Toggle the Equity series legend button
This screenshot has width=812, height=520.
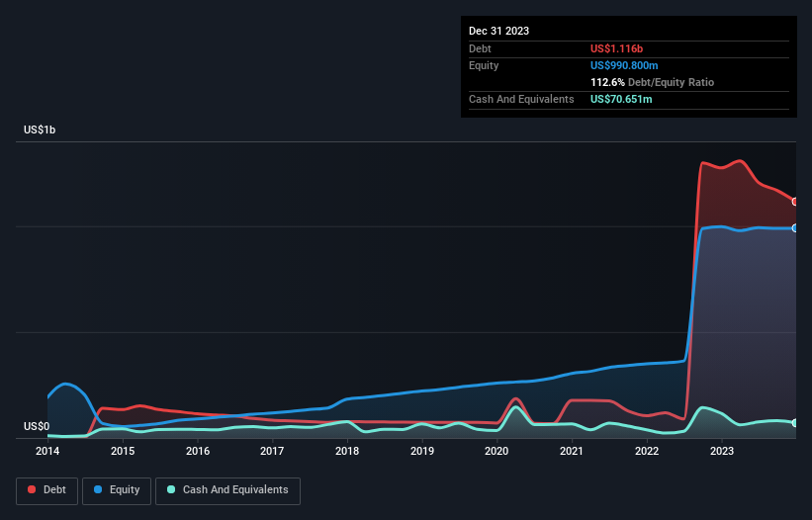(x=117, y=490)
